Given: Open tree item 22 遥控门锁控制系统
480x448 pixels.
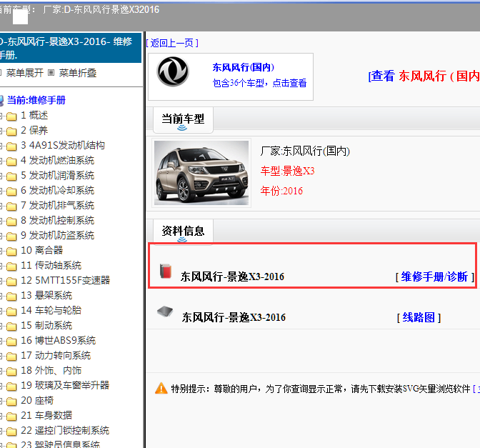Looking at the screenshot, I should [x=65, y=430].
